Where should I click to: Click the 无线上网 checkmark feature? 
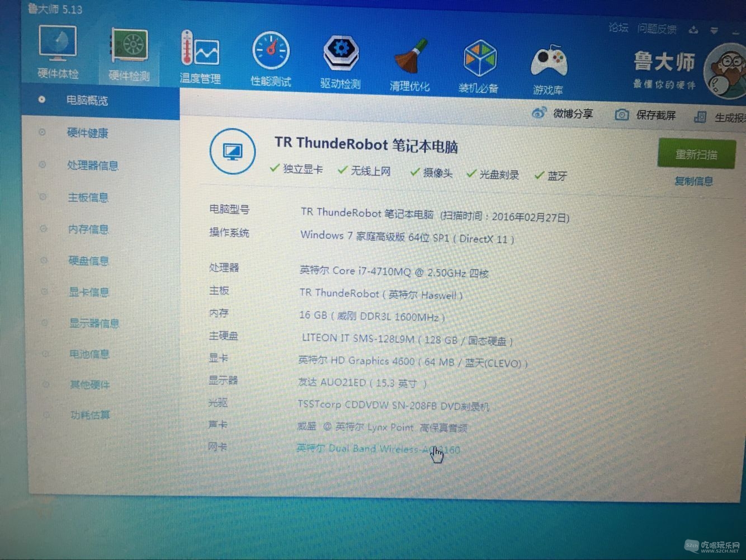364,171
